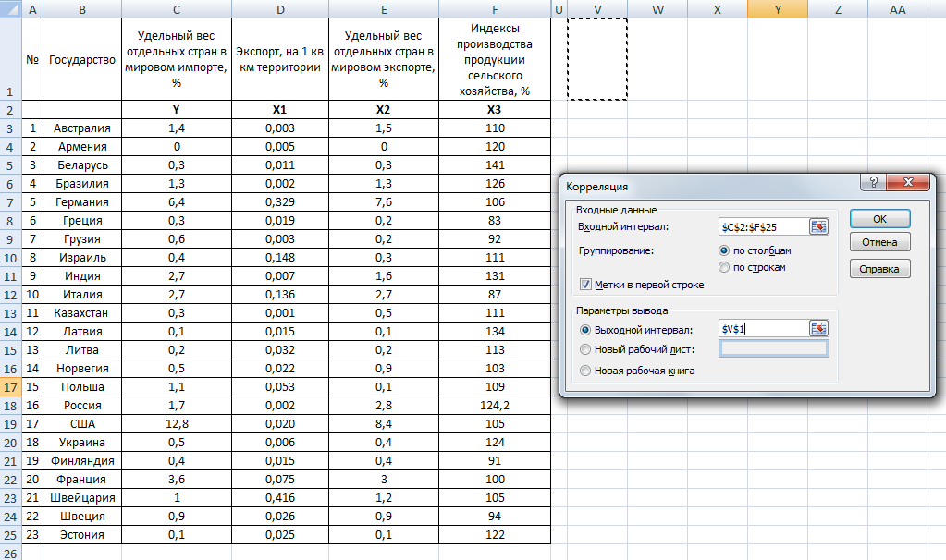946x560 pixels.
Task: Click cell with value 3,6 for Франция
Action: click(177, 480)
